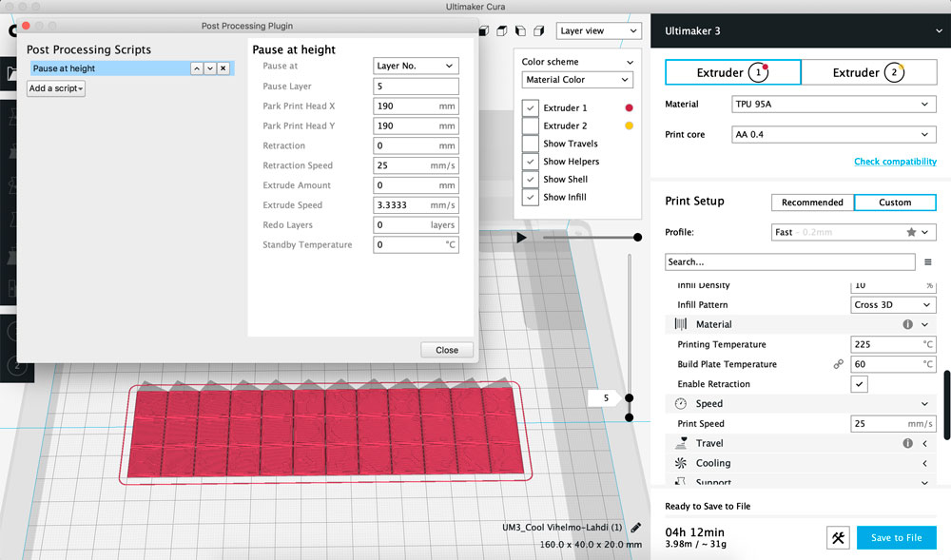
Task: Select Recommended print setup mode
Action: (x=812, y=203)
